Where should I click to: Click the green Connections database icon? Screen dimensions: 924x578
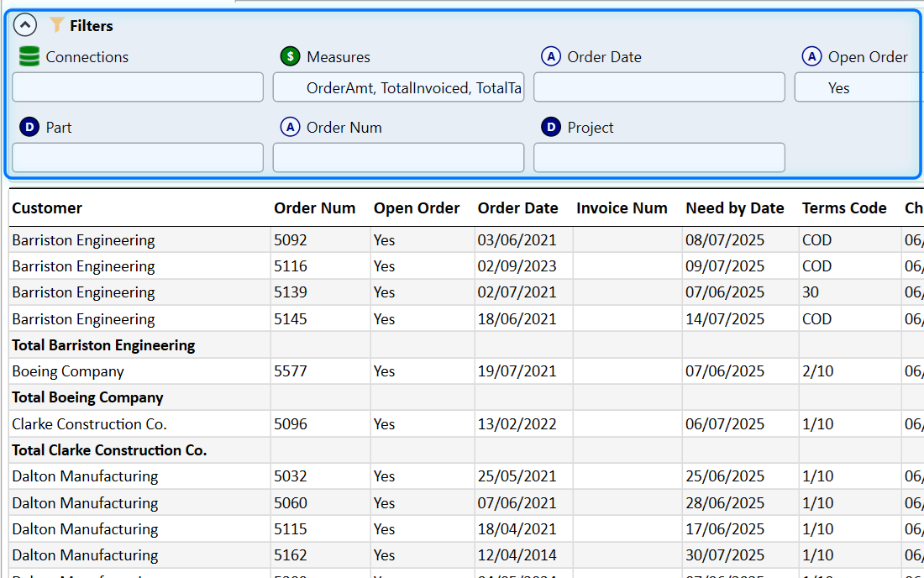pos(29,56)
